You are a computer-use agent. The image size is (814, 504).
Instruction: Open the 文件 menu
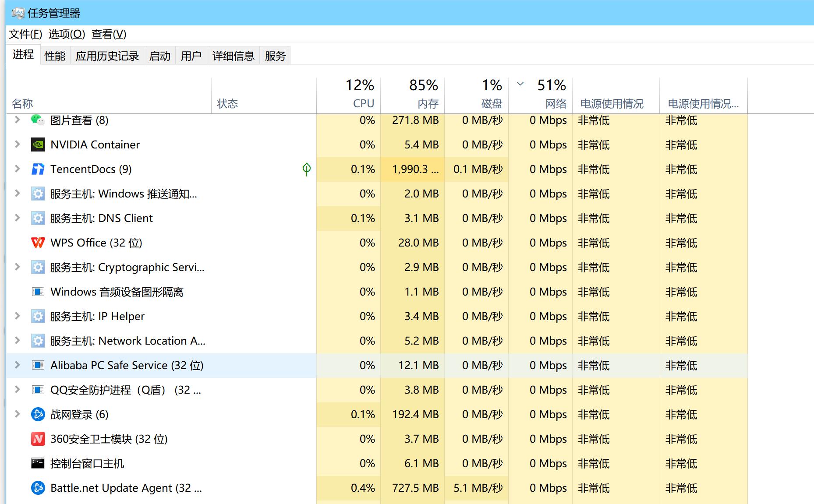pyautogui.click(x=24, y=34)
